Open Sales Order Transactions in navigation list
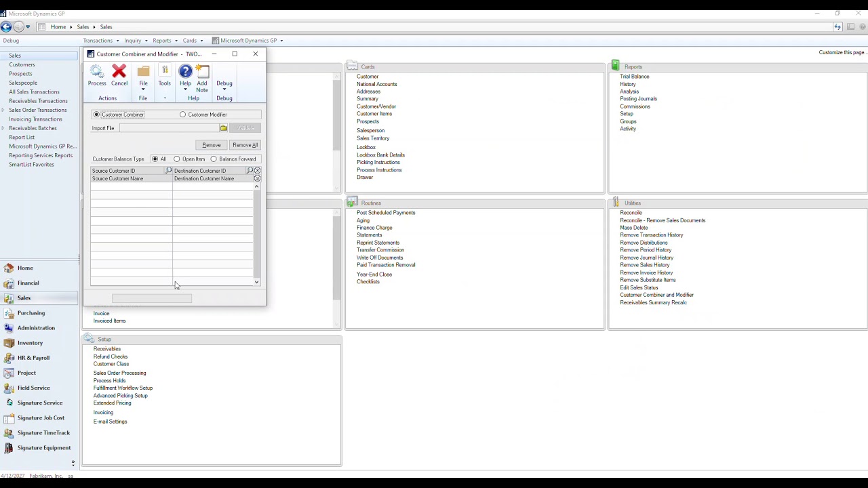The height and width of the screenshot is (488, 868). tap(38, 110)
